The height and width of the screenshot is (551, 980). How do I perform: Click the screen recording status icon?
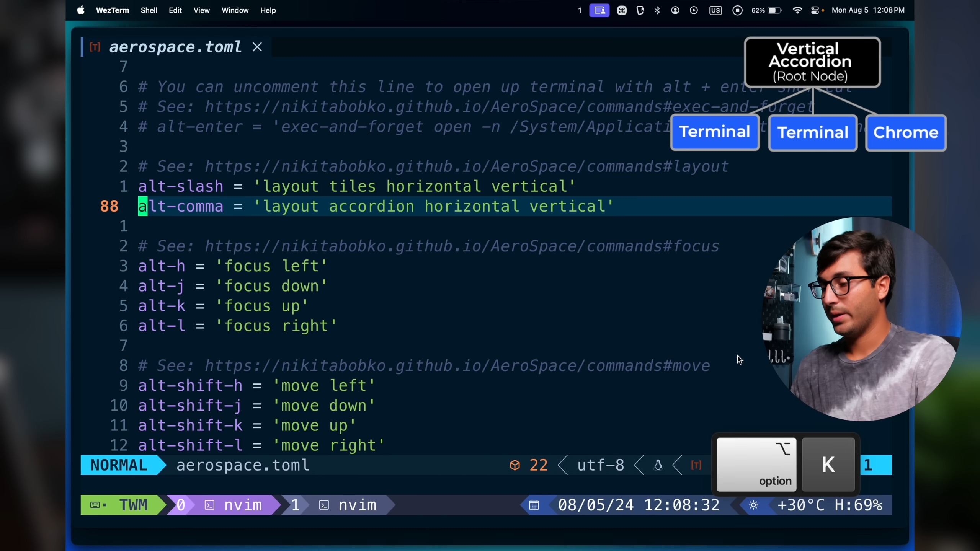pyautogui.click(x=737, y=10)
